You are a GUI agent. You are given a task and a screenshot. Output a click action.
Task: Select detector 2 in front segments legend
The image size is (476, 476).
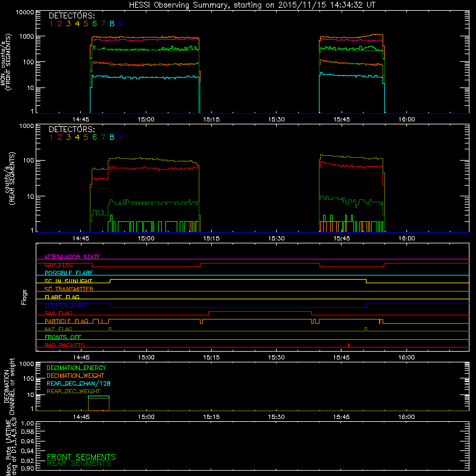coord(60,24)
